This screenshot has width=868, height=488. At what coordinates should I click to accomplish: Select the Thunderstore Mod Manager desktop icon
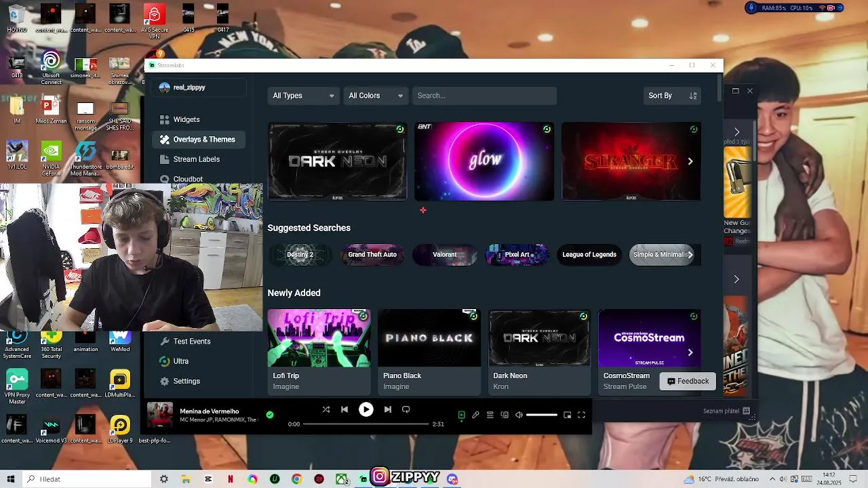pos(85,159)
